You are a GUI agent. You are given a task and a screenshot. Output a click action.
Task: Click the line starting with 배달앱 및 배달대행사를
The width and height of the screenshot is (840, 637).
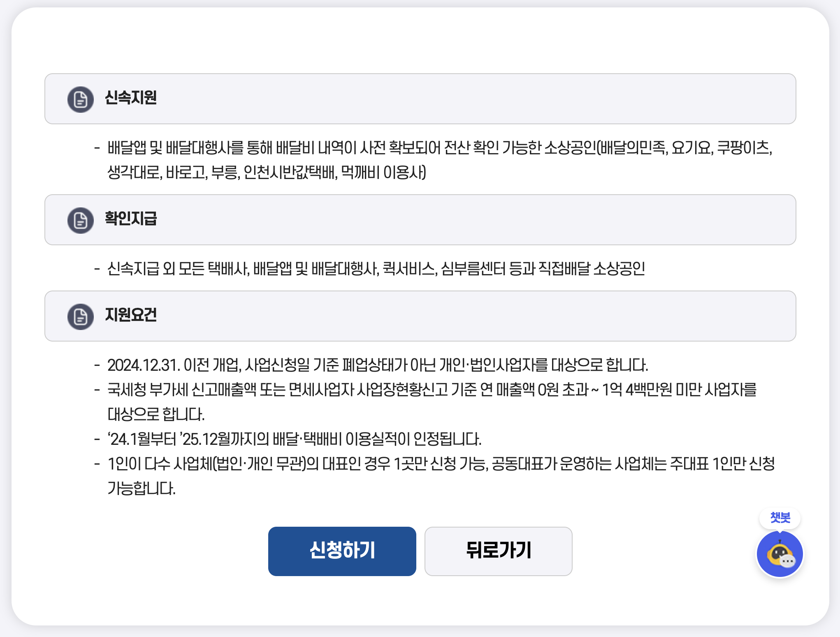(x=439, y=148)
